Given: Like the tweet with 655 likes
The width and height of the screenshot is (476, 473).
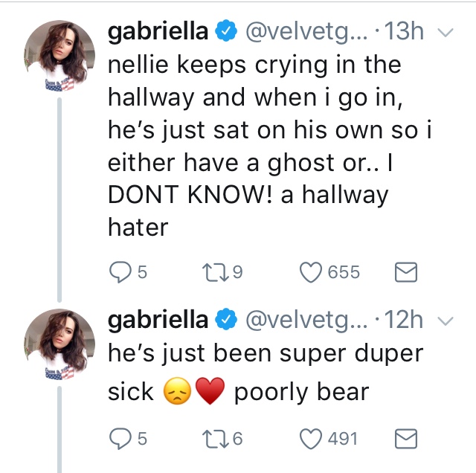Looking at the screenshot, I should point(310,273).
